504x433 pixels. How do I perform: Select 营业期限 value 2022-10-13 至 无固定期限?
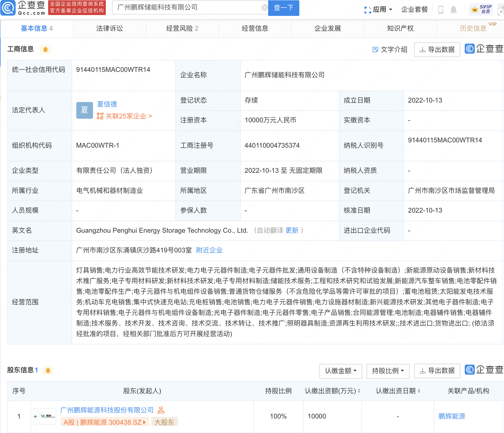283,171
